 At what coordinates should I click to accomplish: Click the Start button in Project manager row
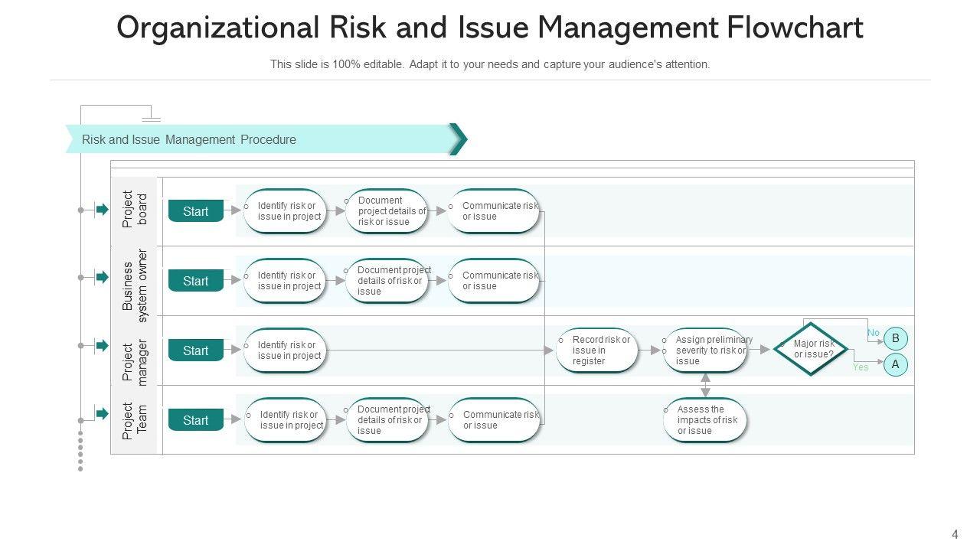coord(196,350)
